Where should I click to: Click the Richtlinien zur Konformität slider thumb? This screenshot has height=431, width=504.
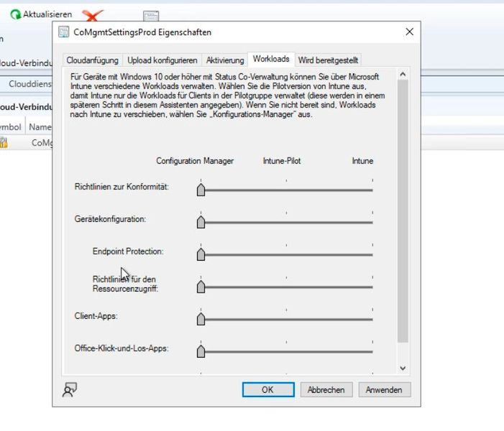coord(201,190)
